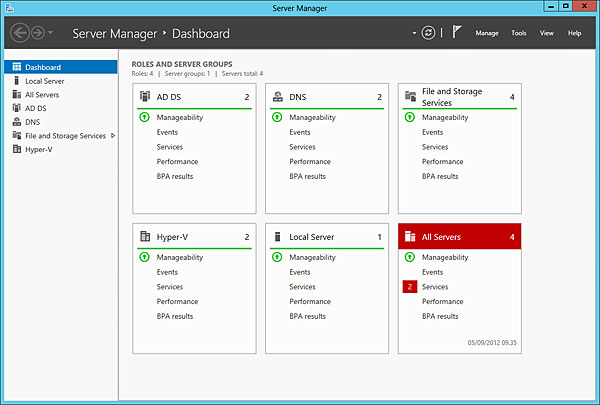Open the Hyper-V tile title
The width and height of the screenshot is (600, 405).
pos(172,237)
